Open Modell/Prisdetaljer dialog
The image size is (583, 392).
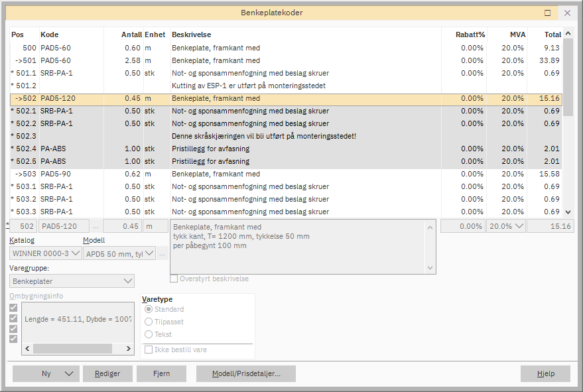click(x=245, y=373)
